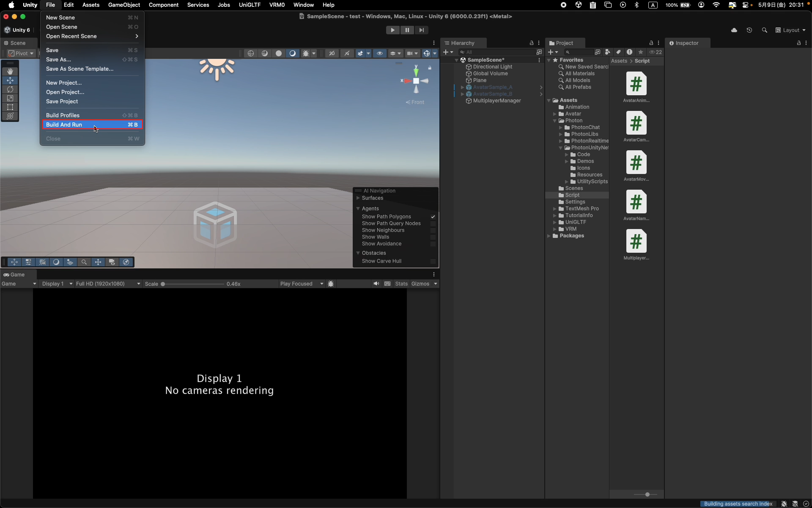Image resolution: width=812 pixels, height=508 pixels.
Task: Click the Project favorites star icon
Action: [641, 52]
